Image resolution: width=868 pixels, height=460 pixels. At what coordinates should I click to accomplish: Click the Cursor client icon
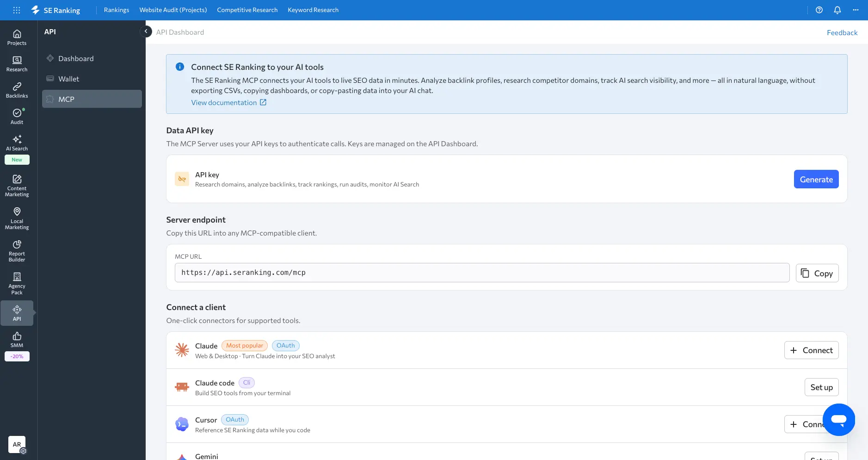[x=182, y=424]
